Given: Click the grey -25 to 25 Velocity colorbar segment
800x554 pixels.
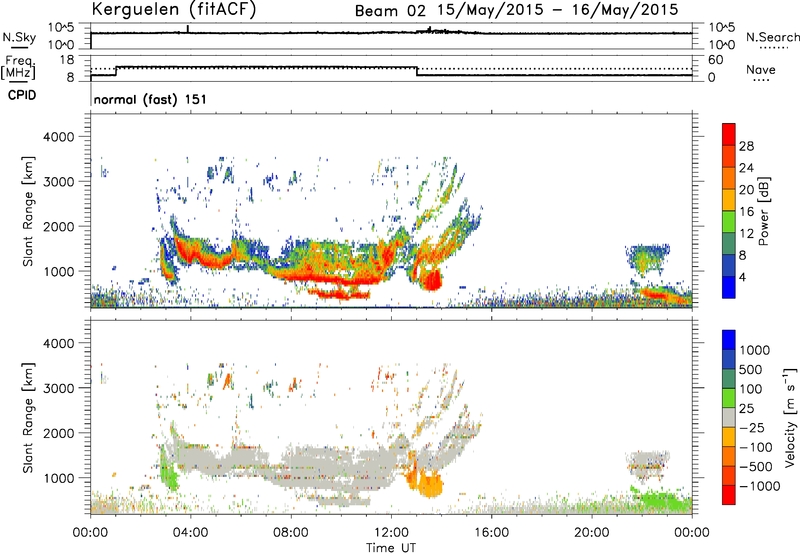Looking at the screenshot, I should 729,417.
